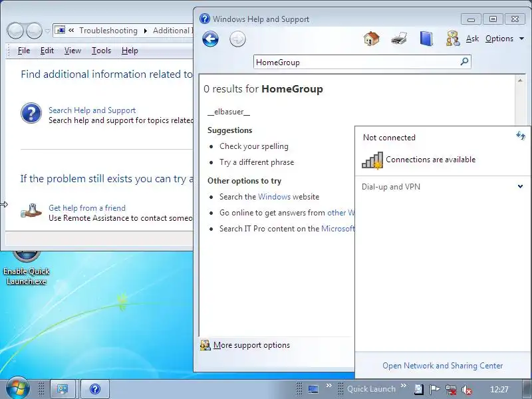Click the Show desktop button
532x399 pixels.
pos(527,389)
